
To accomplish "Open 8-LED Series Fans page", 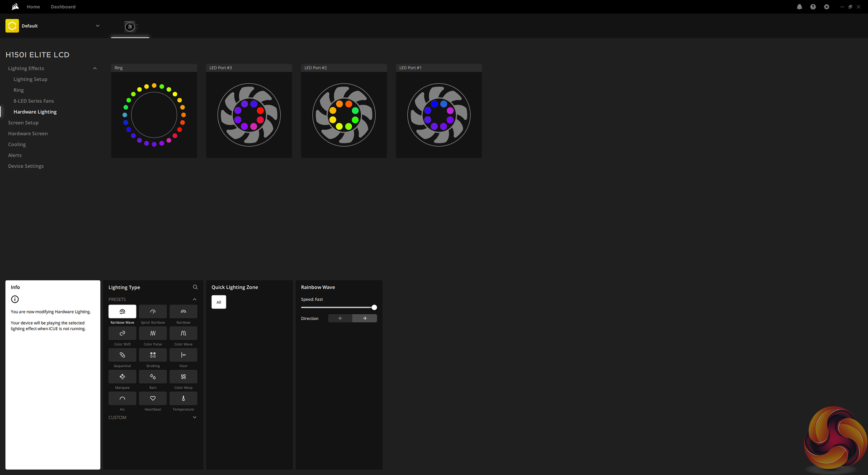I will (x=33, y=101).
